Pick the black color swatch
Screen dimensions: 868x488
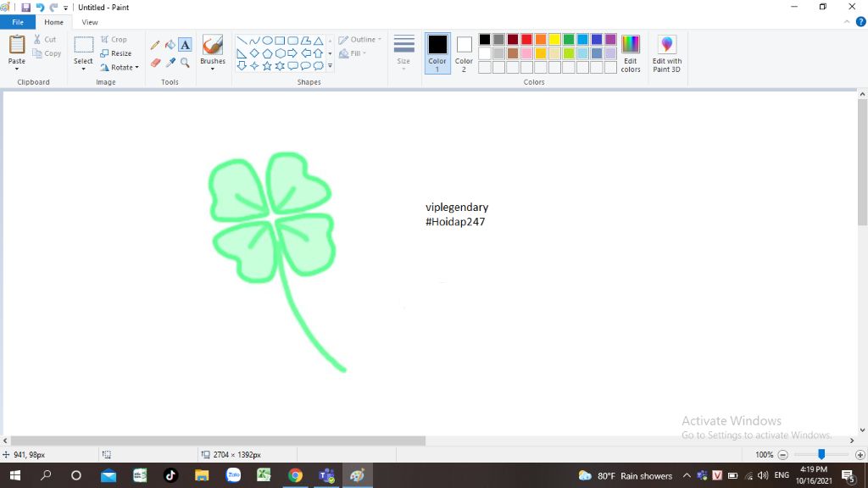[485, 39]
